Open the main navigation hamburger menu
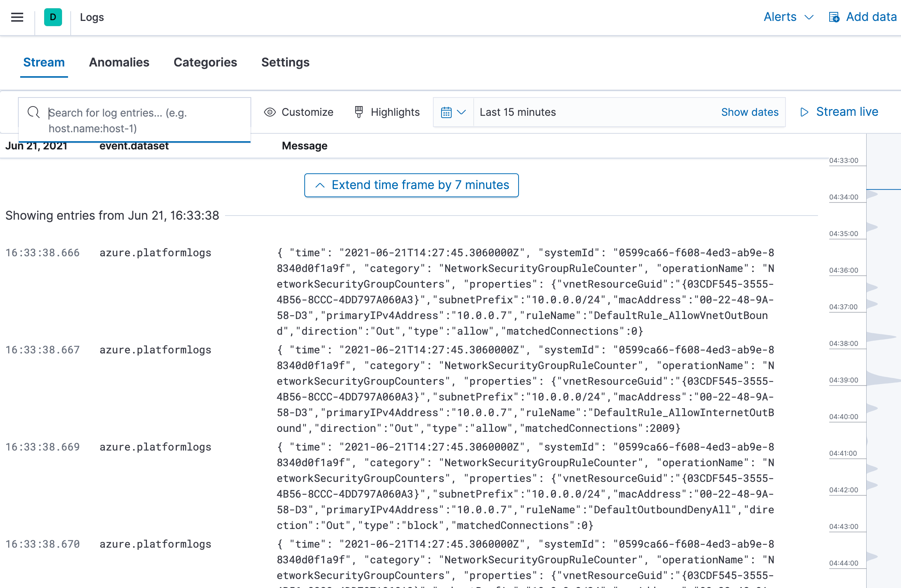The height and width of the screenshot is (588, 901). click(17, 17)
